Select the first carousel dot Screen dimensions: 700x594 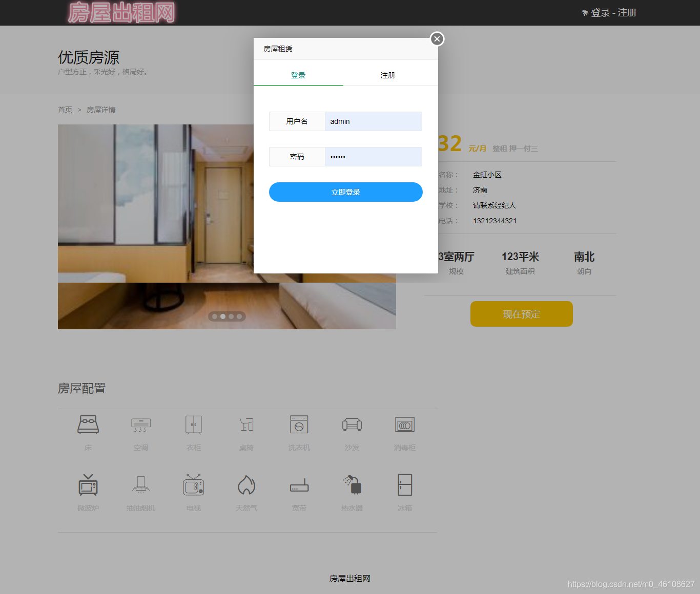[x=215, y=316]
